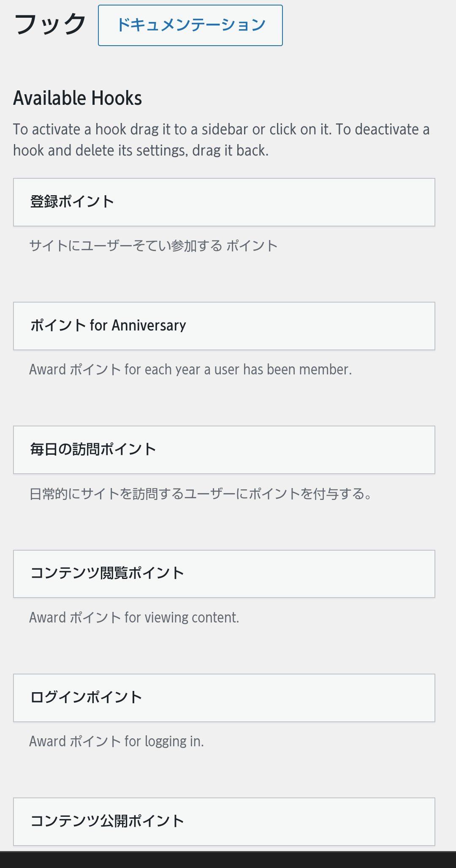Click the コンテンツ公開ポイント hook
The width and height of the screenshot is (456, 868).
(x=224, y=822)
